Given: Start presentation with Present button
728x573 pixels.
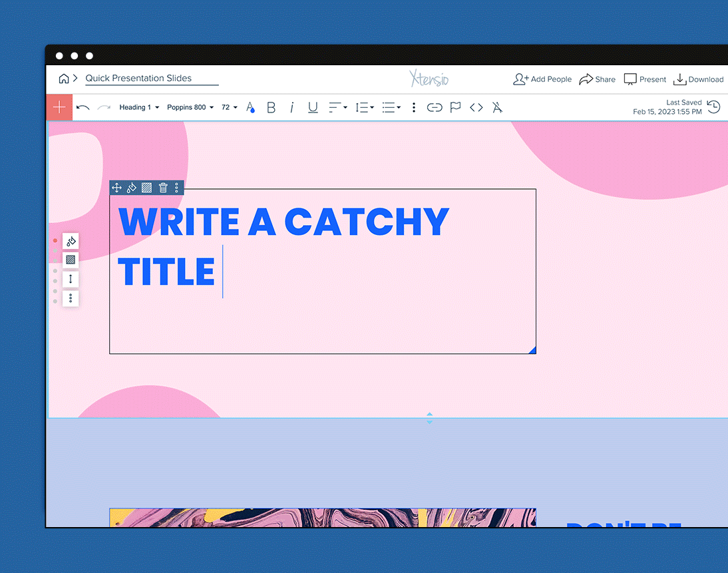Looking at the screenshot, I should pyautogui.click(x=645, y=79).
